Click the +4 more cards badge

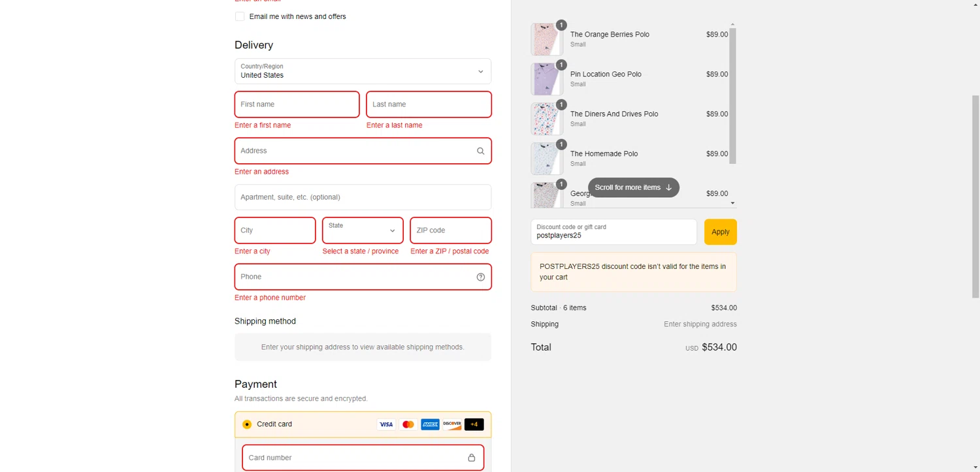click(474, 424)
